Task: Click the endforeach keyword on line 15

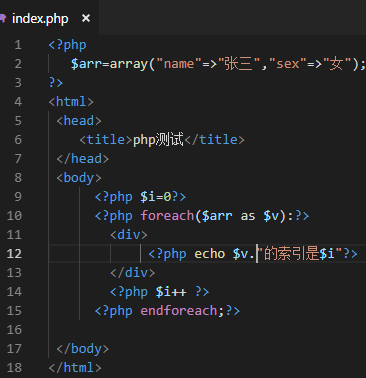Action: [178, 311]
